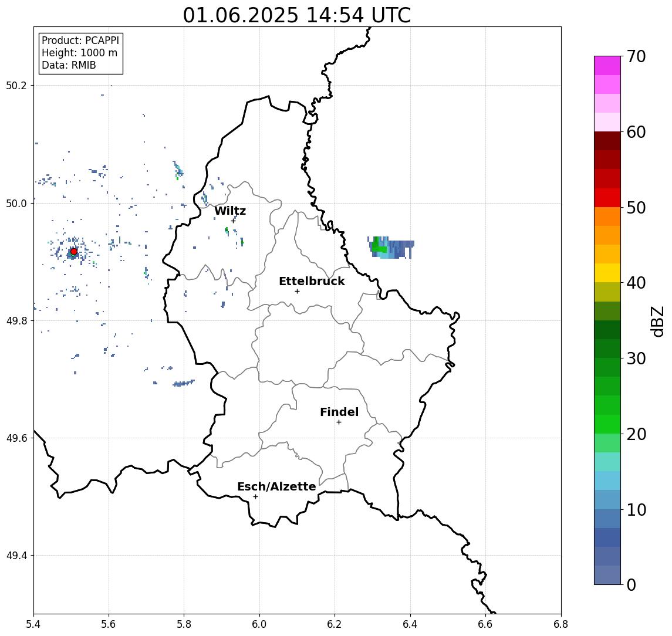Click the red radar station marker
Screen dimensions: 672x636
click(x=74, y=252)
